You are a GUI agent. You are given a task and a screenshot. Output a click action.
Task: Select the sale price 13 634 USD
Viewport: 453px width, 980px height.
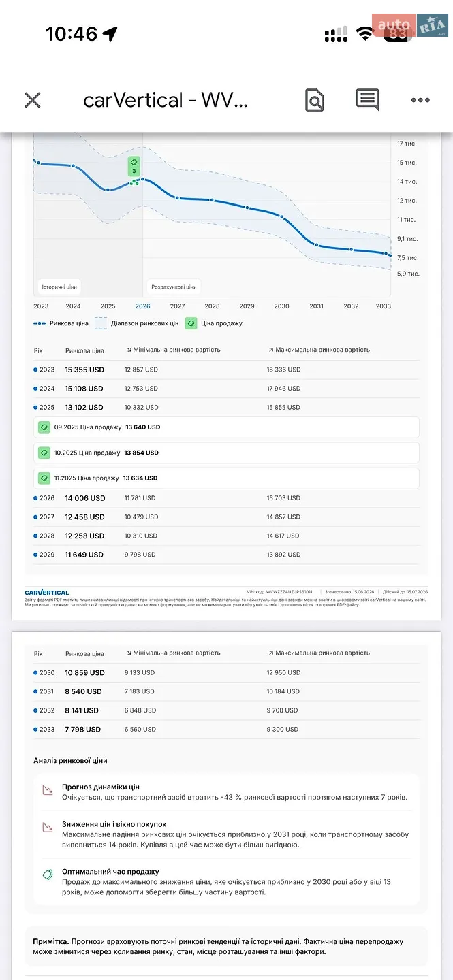tap(140, 478)
